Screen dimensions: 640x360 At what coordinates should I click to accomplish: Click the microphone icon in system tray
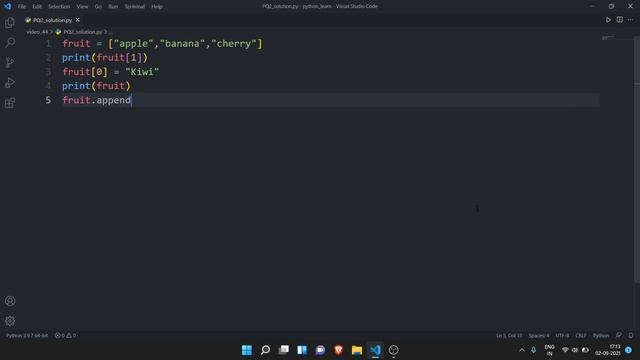pyautogui.click(x=533, y=350)
